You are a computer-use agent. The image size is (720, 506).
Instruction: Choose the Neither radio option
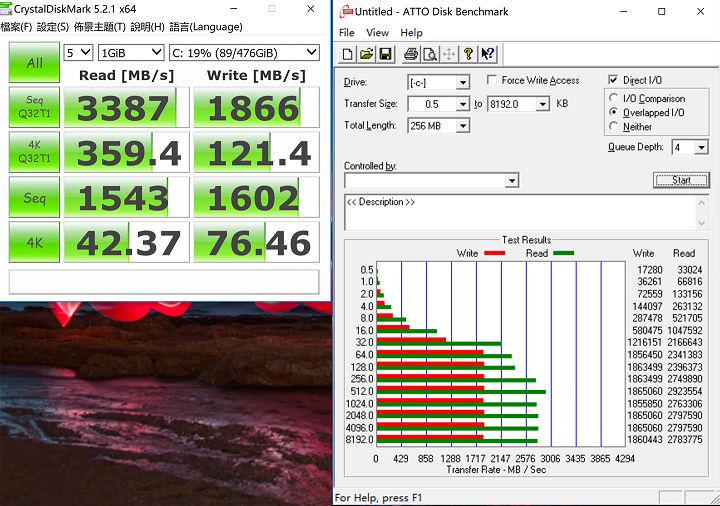point(614,127)
